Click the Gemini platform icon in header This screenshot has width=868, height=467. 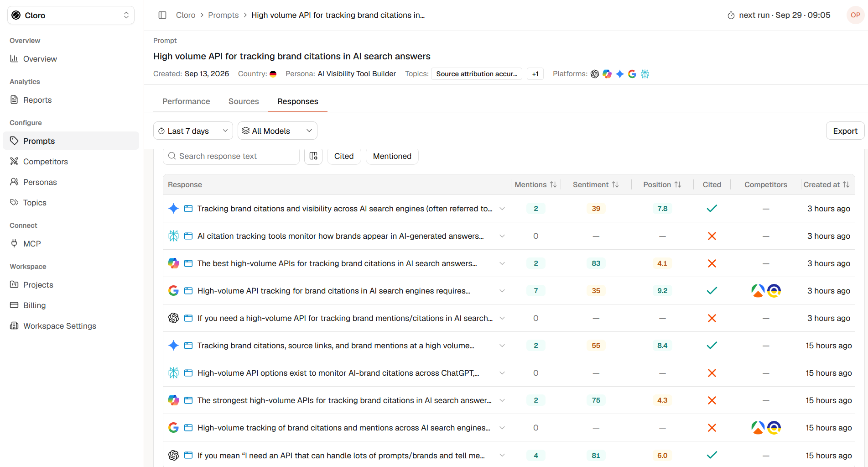click(x=619, y=74)
